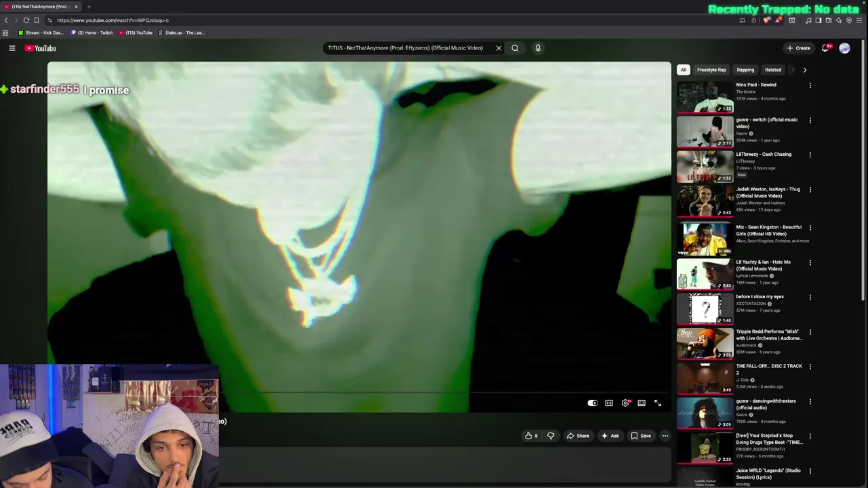Open the Brave Rewards triangle icon

778,20
